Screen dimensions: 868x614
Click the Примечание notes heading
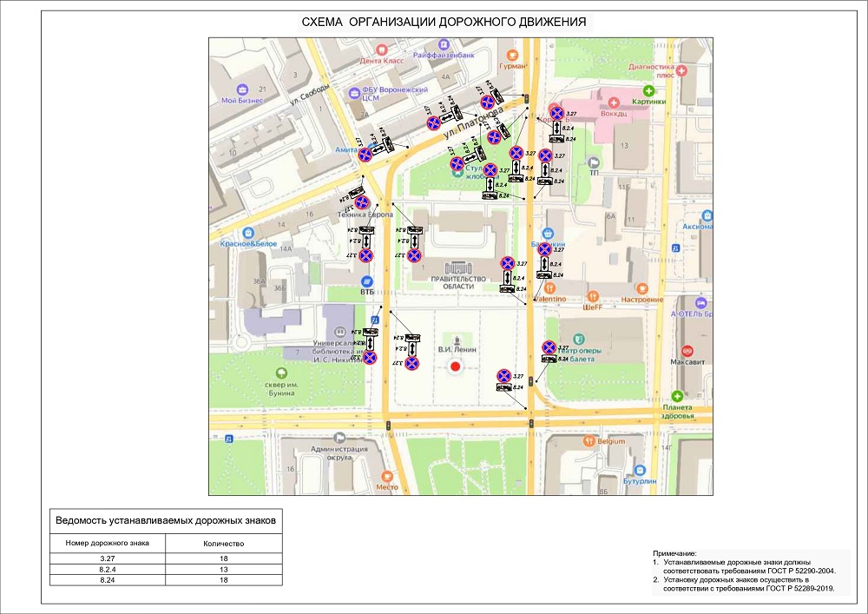pos(675,552)
